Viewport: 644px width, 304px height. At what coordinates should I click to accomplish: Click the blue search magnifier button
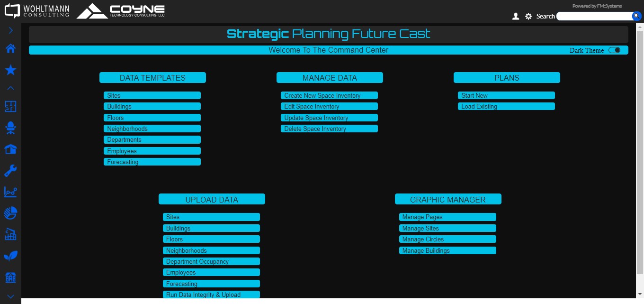tap(636, 16)
